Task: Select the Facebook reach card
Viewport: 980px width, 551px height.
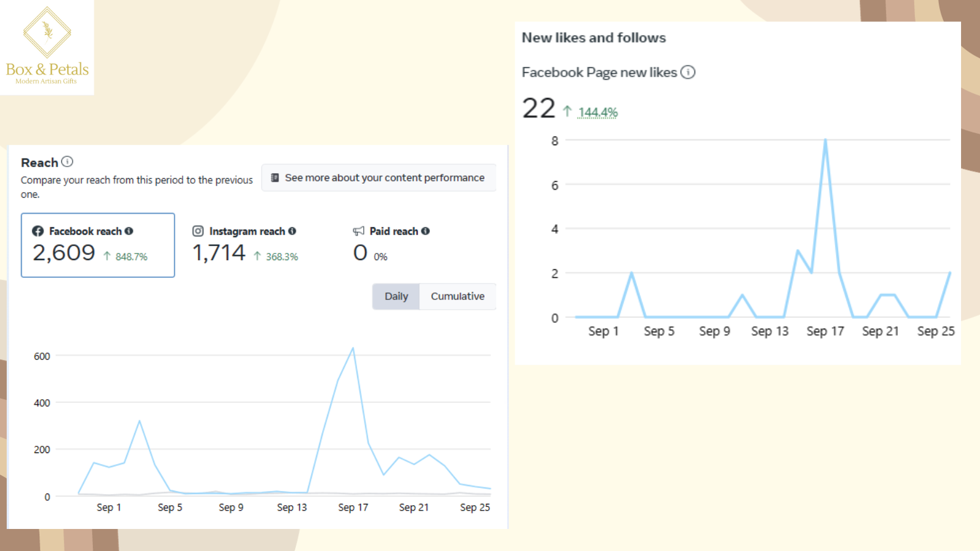Action: (98, 245)
